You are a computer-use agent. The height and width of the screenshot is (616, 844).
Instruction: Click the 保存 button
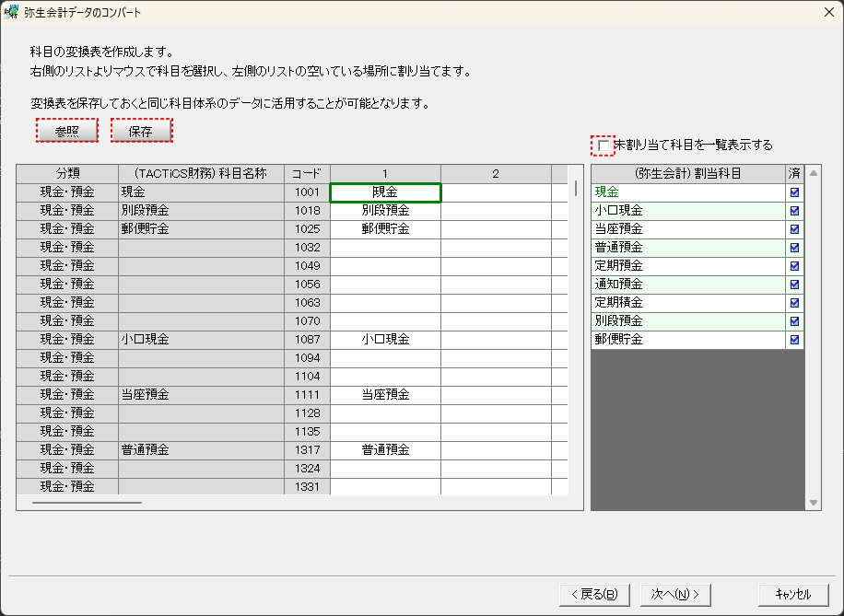[141, 131]
